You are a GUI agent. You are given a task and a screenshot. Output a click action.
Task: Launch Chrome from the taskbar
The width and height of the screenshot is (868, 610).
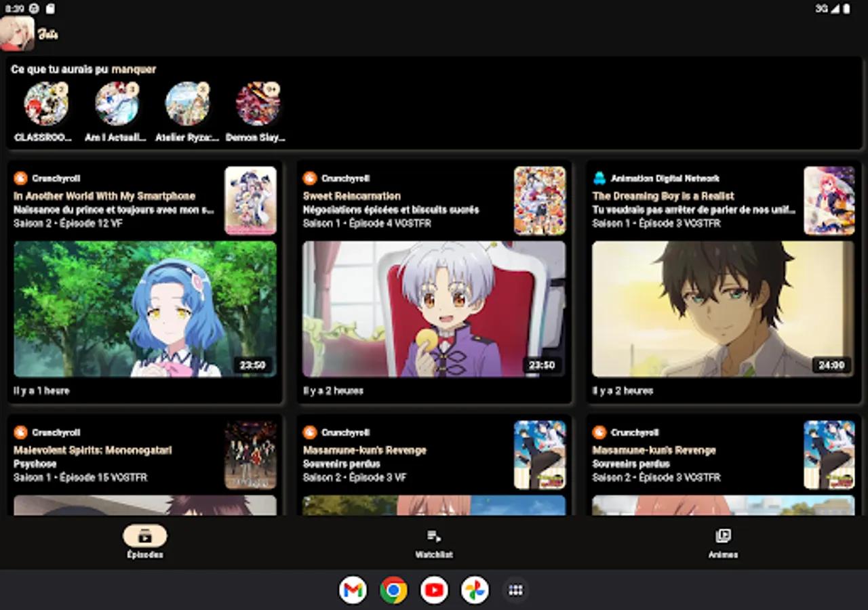[393, 590]
